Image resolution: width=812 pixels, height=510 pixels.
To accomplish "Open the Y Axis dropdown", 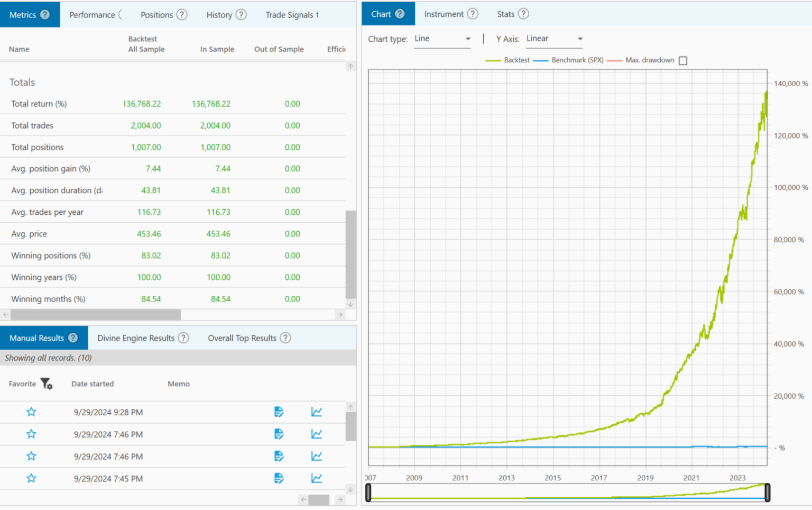I will pos(580,39).
